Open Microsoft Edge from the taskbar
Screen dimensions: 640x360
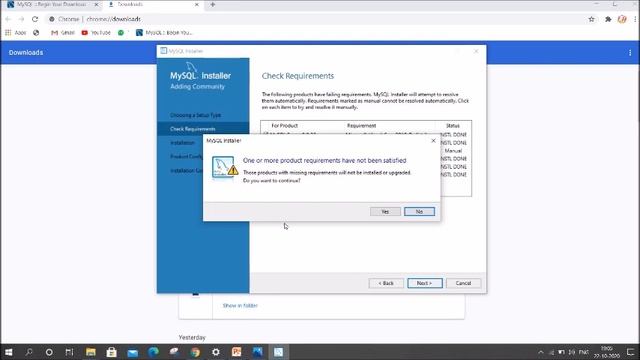pyautogui.click(x=153, y=352)
